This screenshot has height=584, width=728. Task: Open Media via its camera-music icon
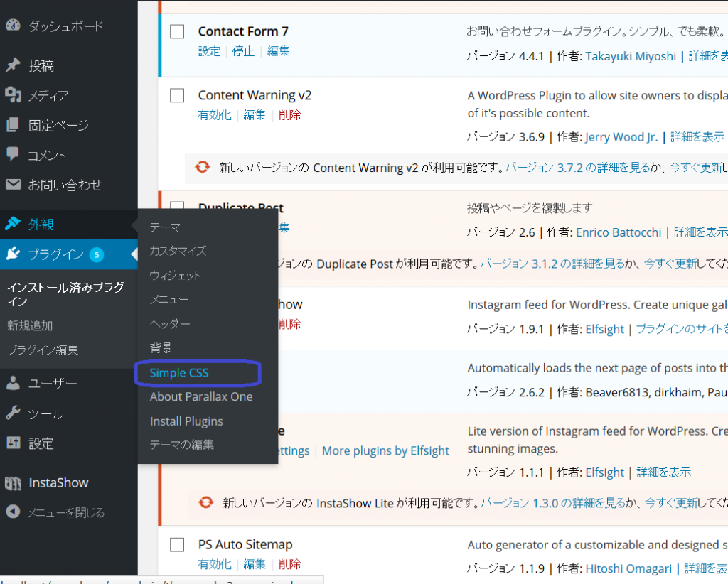13,95
